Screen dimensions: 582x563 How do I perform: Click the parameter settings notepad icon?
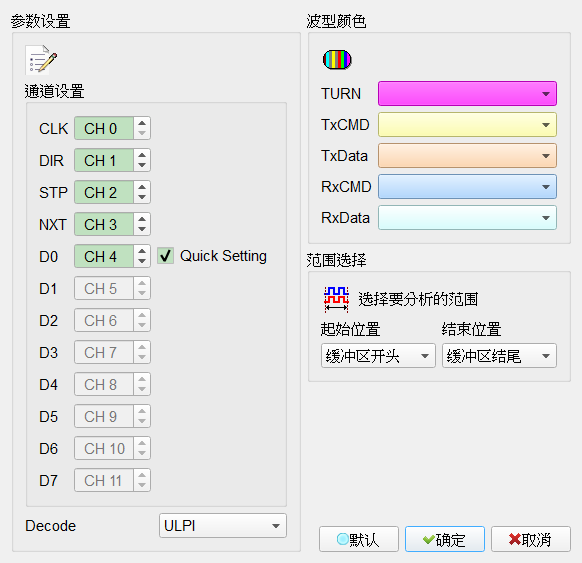pos(41,60)
